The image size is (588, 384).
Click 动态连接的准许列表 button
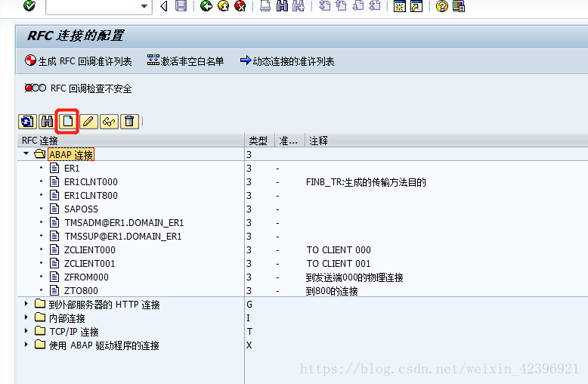[287, 61]
